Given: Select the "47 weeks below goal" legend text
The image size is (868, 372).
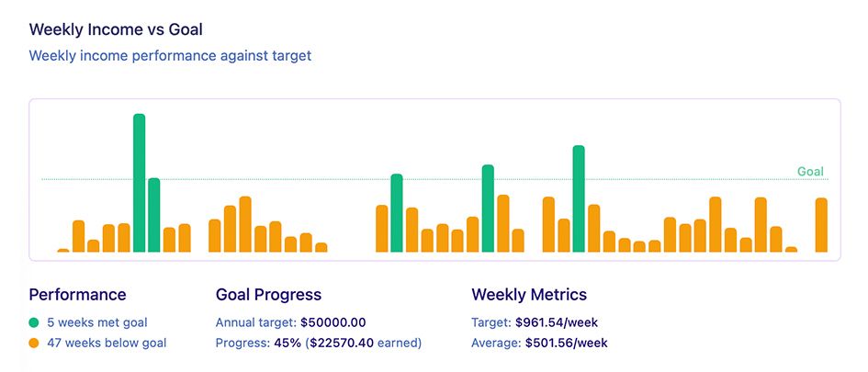Looking at the screenshot, I should click(107, 343).
